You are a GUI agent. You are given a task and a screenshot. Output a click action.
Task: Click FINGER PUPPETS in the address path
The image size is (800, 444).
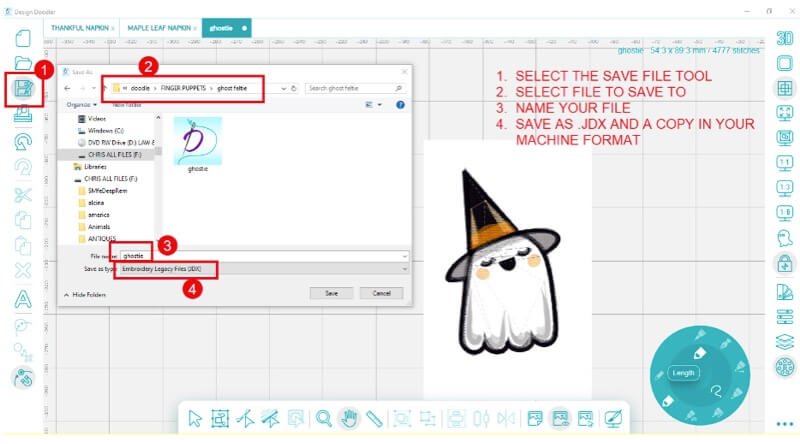183,88
